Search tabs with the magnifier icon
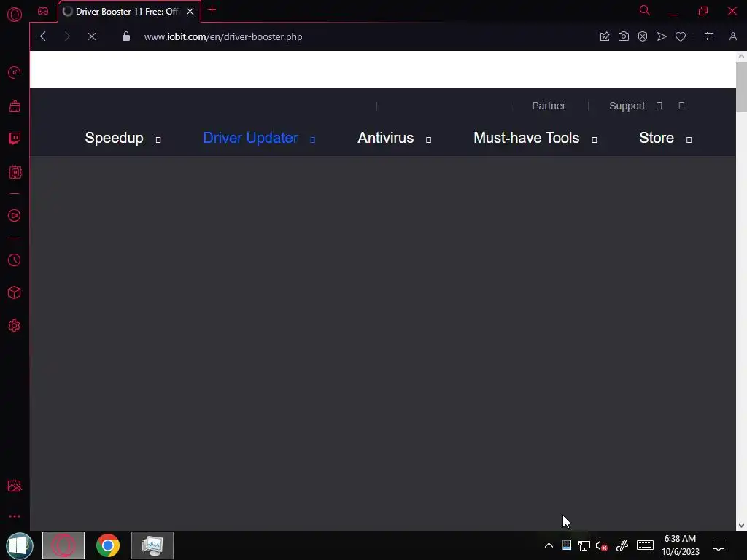The width and height of the screenshot is (747, 560). [645, 10]
